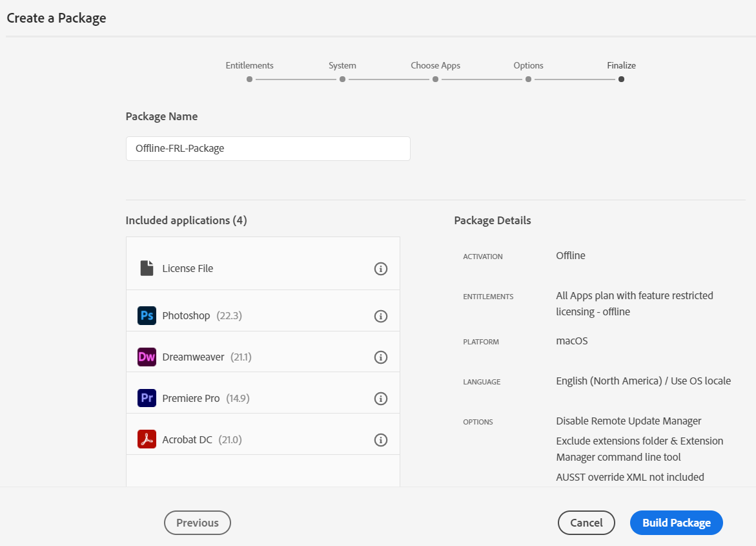This screenshot has height=546, width=756.
Task: Click the Package Name text field
Action: pos(268,149)
